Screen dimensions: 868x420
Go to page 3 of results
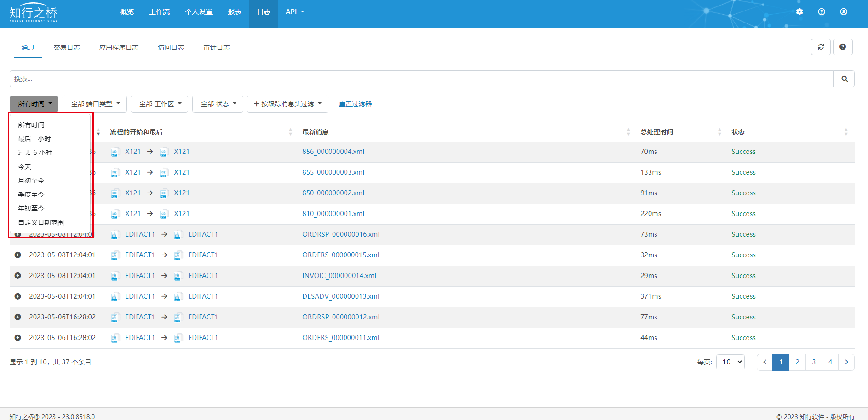coord(814,362)
